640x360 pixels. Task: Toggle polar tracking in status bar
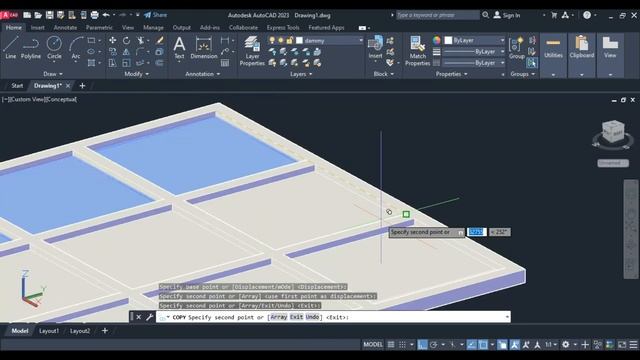[x=433, y=344]
